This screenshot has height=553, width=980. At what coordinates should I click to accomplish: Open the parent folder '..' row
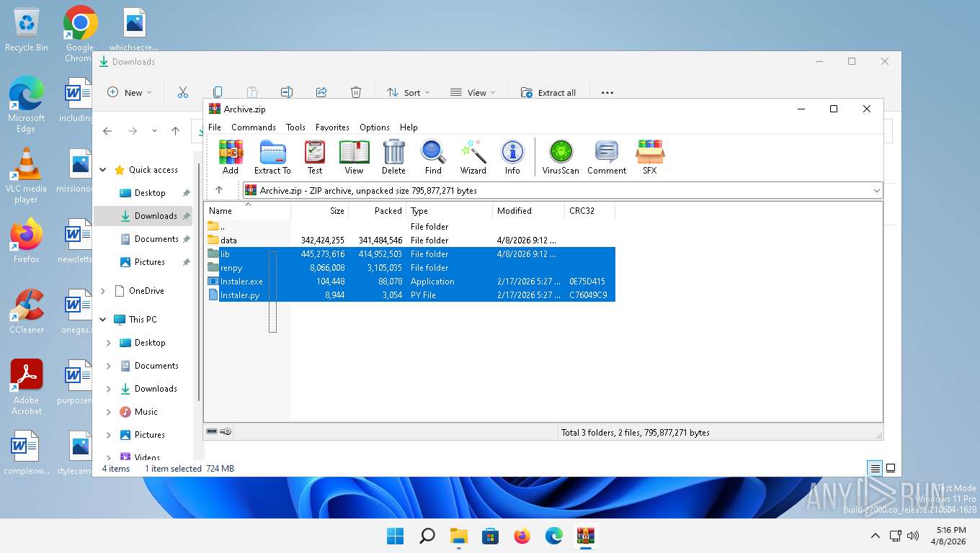click(411, 227)
